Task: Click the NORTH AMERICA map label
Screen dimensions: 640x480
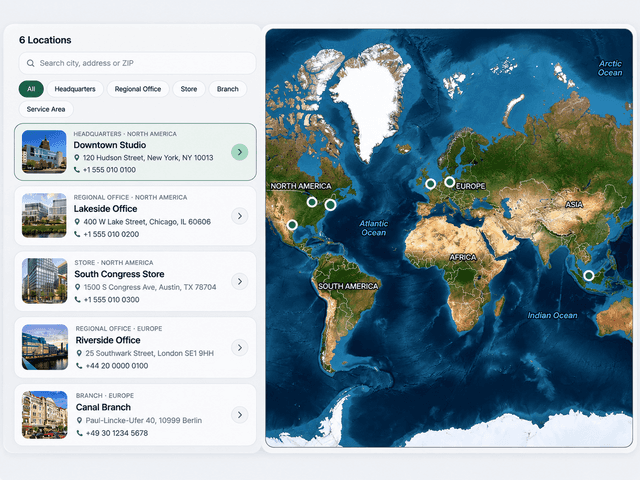Action: pyautogui.click(x=301, y=186)
